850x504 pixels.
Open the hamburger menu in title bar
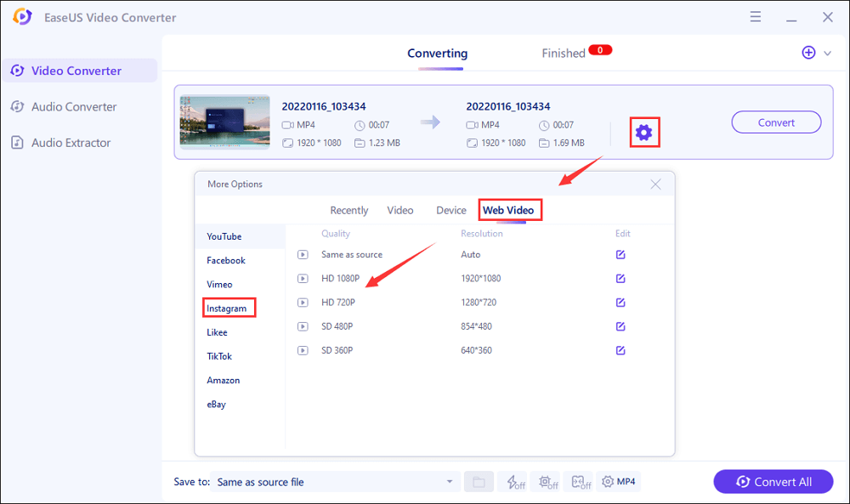(755, 17)
